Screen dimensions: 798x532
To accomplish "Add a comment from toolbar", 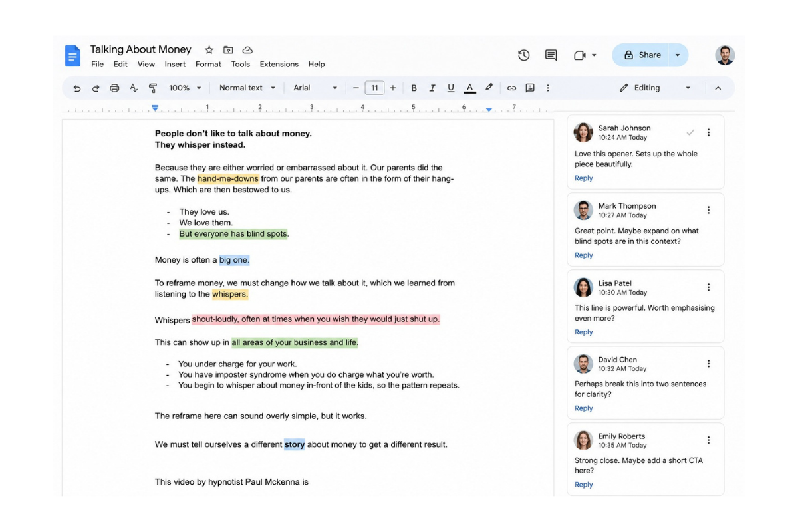I will (530, 88).
